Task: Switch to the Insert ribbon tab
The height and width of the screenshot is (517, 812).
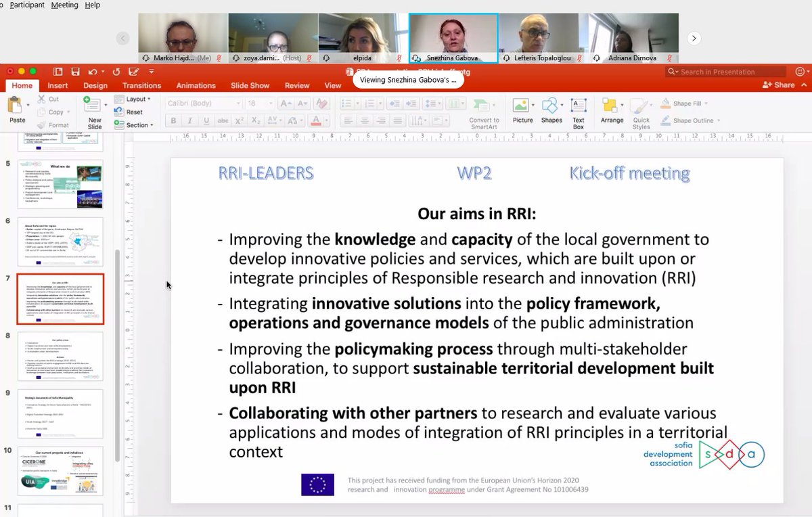Action: [x=58, y=86]
